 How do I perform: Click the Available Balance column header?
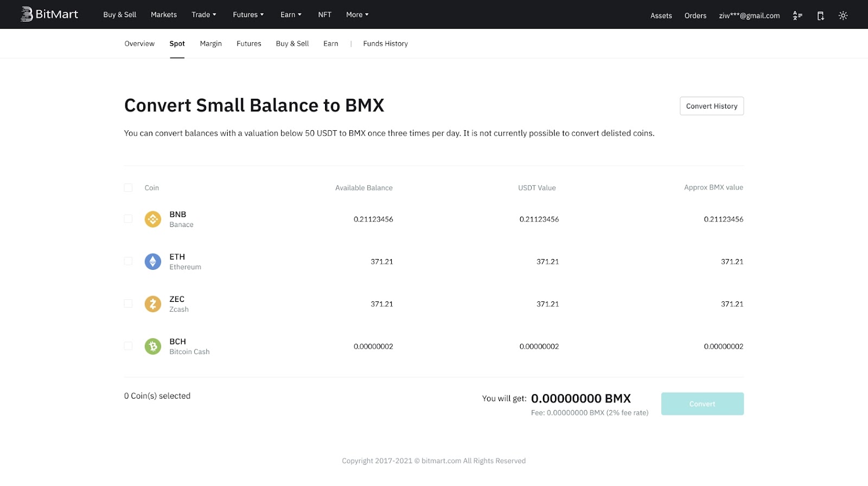364,188
